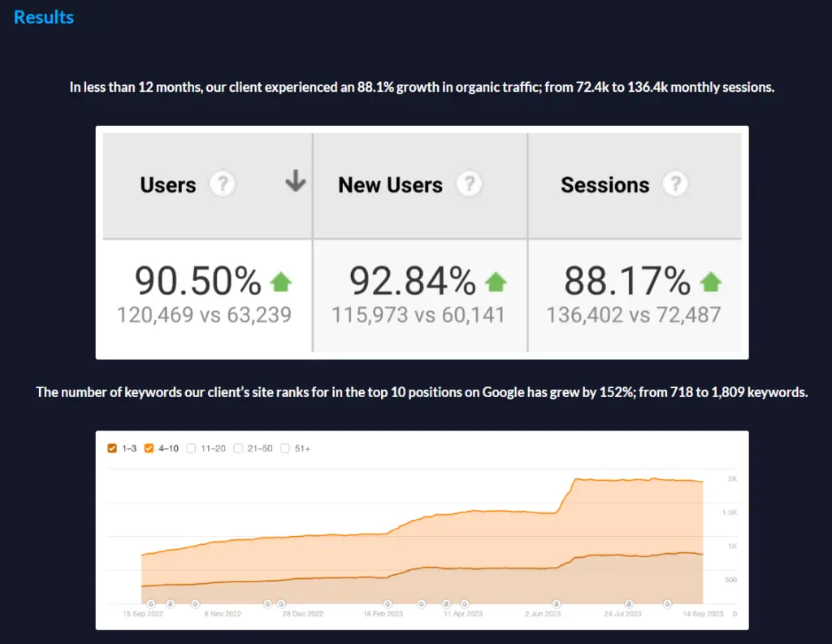Click the Results heading
The image size is (832, 644).
44,17
